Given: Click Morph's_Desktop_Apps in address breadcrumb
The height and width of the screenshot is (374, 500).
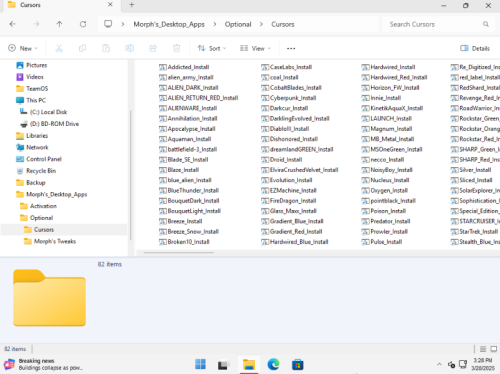Looking at the screenshot, I should tap(169, 24).
